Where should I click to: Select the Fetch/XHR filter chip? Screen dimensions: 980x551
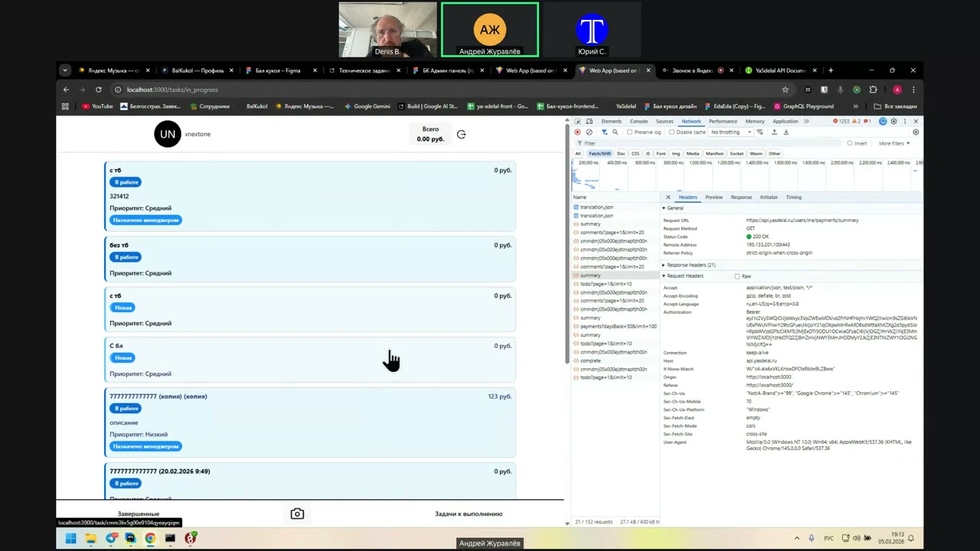click(599, 154)
